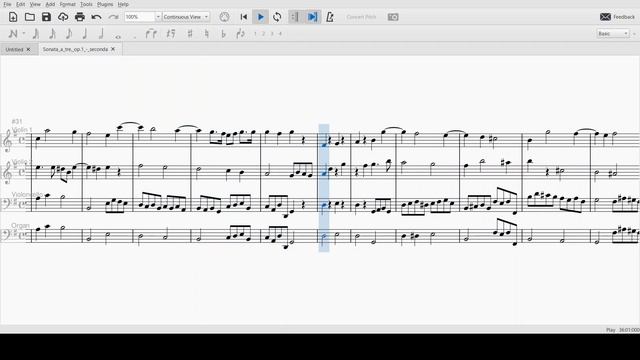Toggle MIDI input icon

click(224, 17)
